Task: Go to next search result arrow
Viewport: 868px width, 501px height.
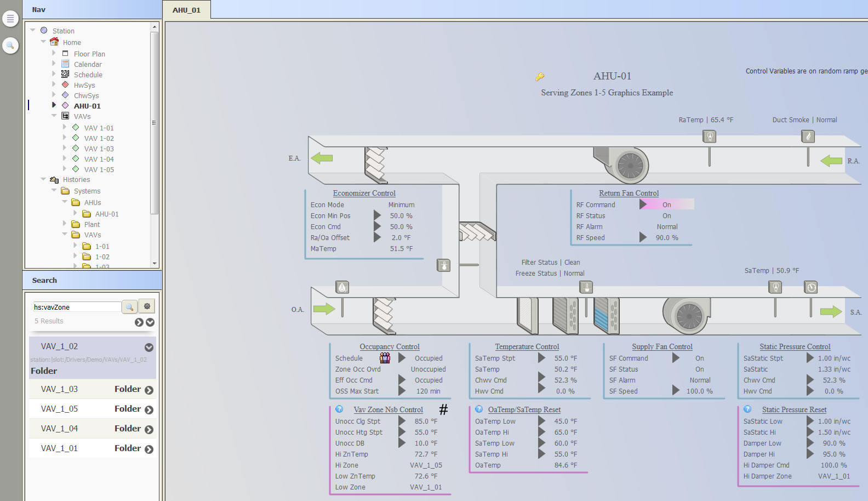Action: tap(139, 322)
